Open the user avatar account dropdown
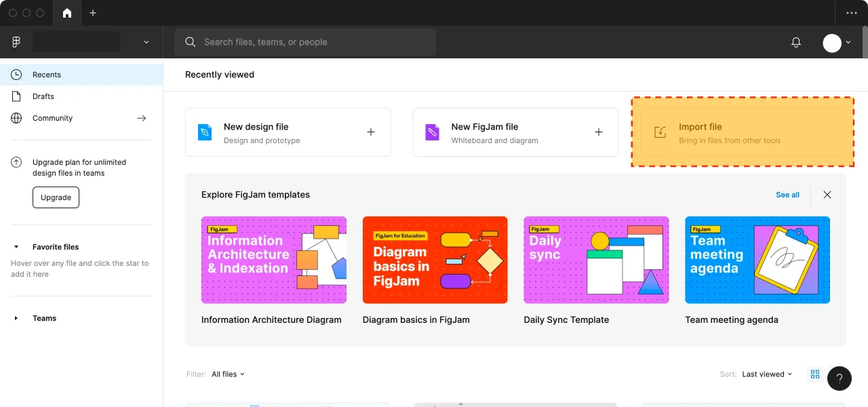The image size is (868, 407). (837, 42)
